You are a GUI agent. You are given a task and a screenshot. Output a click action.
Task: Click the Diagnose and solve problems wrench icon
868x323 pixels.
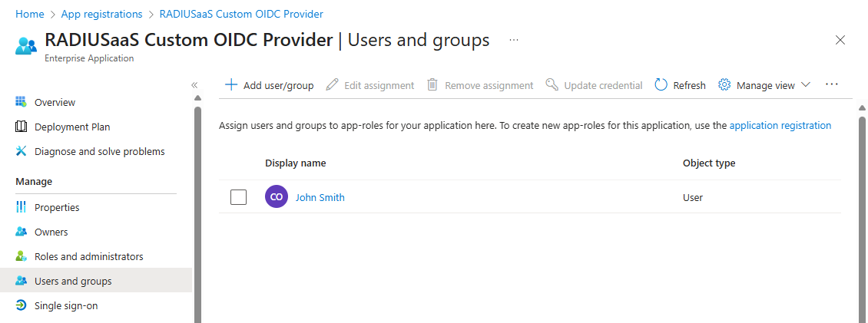click(x=21, y=151)
